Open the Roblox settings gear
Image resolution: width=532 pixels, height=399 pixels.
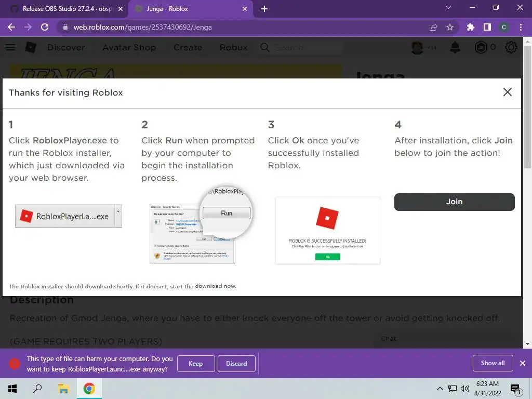511,47
